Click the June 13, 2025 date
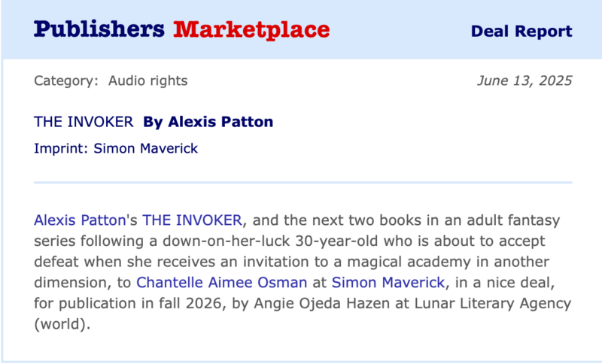Viewport: 602px width, 364px height. pos(524,80)
